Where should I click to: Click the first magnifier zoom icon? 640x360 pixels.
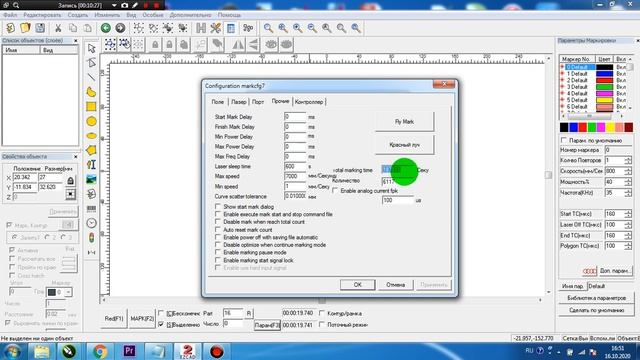pyautogui.click(x=268, y=28)
